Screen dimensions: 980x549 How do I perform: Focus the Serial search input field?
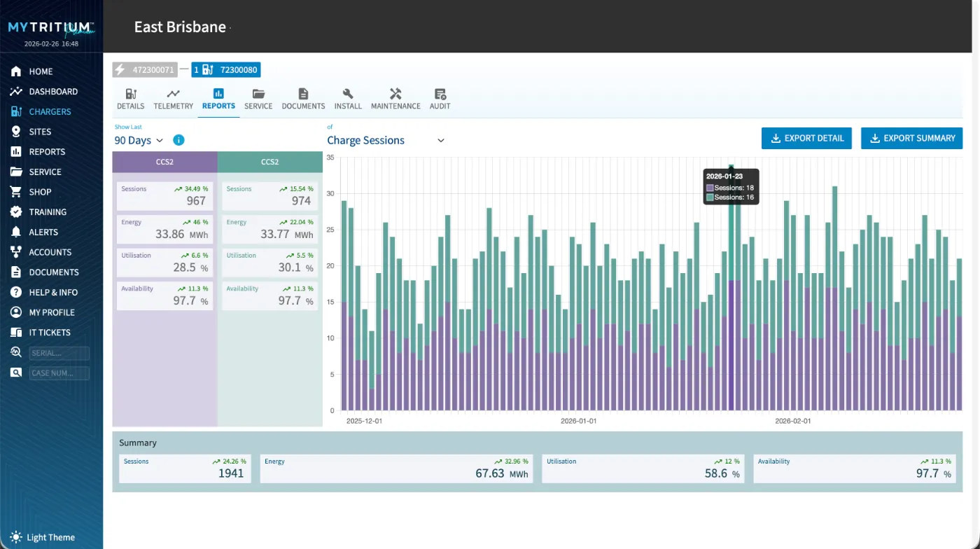59,353
